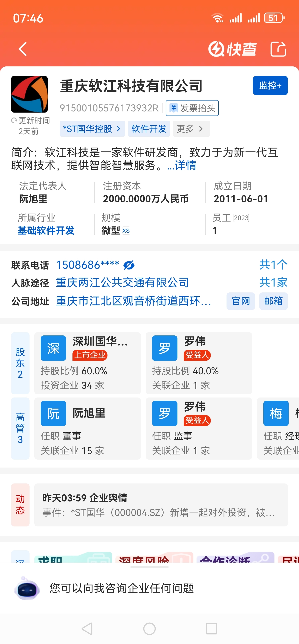Open 重庆两江公共交通有限公司 link
Image resolution: width=299 pixels, height=644 pixels.
tap(122, 282)
